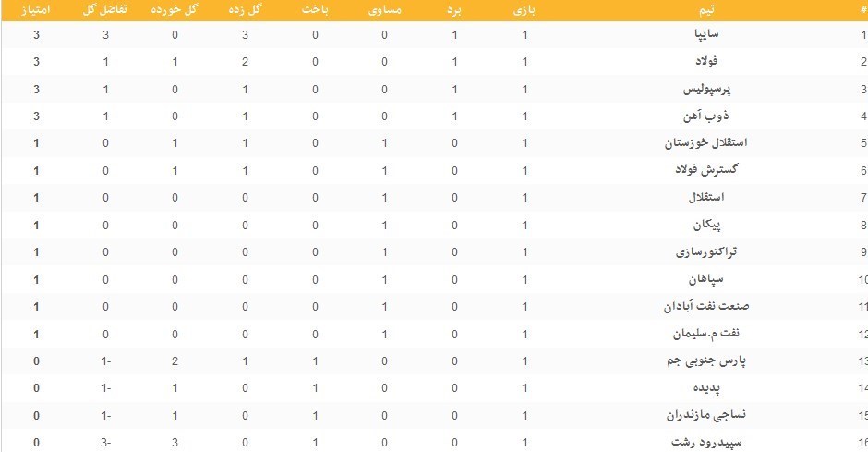868x452 pixels.
Task: Click the امتیاز points column header
Action: [x=36, y=10]
